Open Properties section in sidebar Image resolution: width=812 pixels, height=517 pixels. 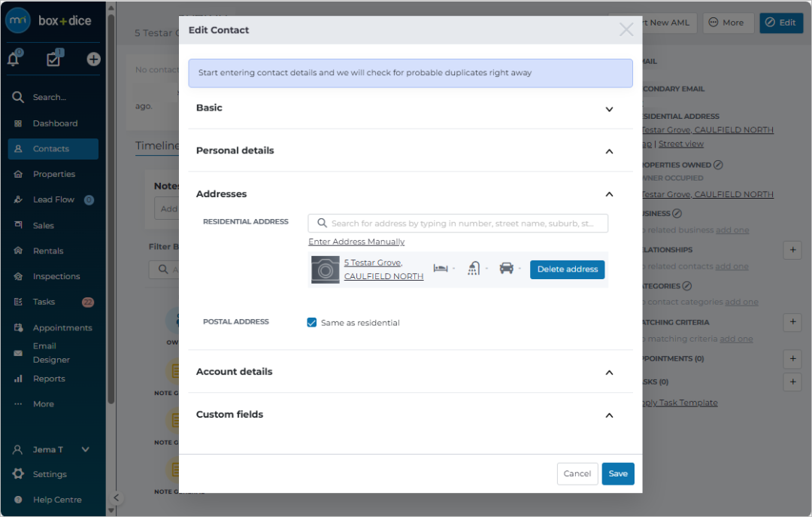(53, 175)
